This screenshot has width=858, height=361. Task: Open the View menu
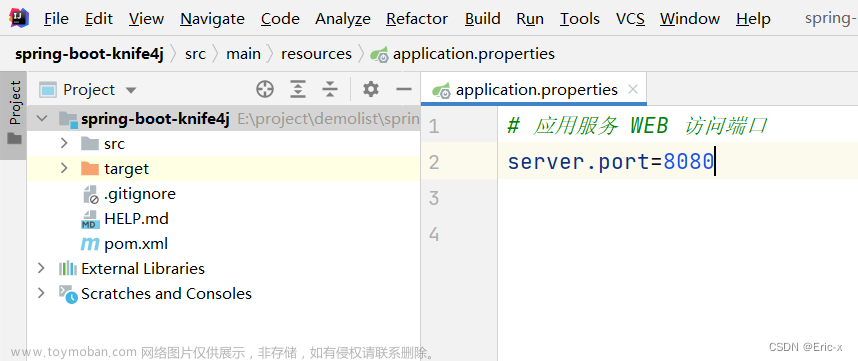point(146,19)
